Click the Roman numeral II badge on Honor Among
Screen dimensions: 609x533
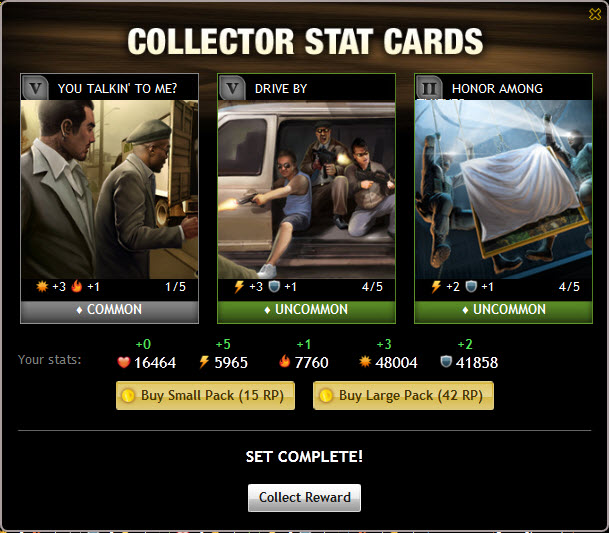pos(429,88)
